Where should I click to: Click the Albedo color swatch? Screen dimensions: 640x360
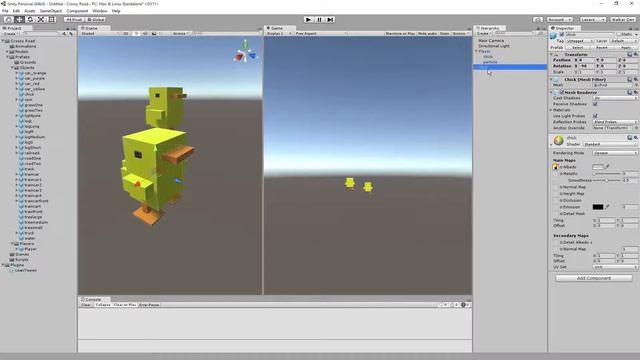pyautogui.click(x=598, y=167)
